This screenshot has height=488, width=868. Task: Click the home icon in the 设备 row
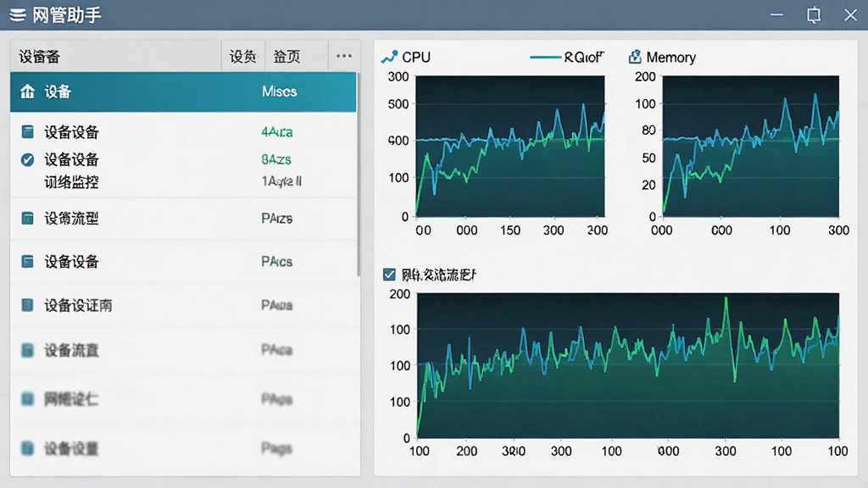point(27,91)
